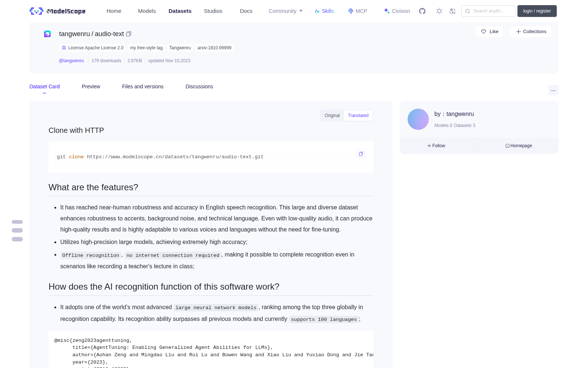Viewport: 588px width, 368px height.
Task: Click the tangwenru / audio-text title
Action: [x=92, y=34]
